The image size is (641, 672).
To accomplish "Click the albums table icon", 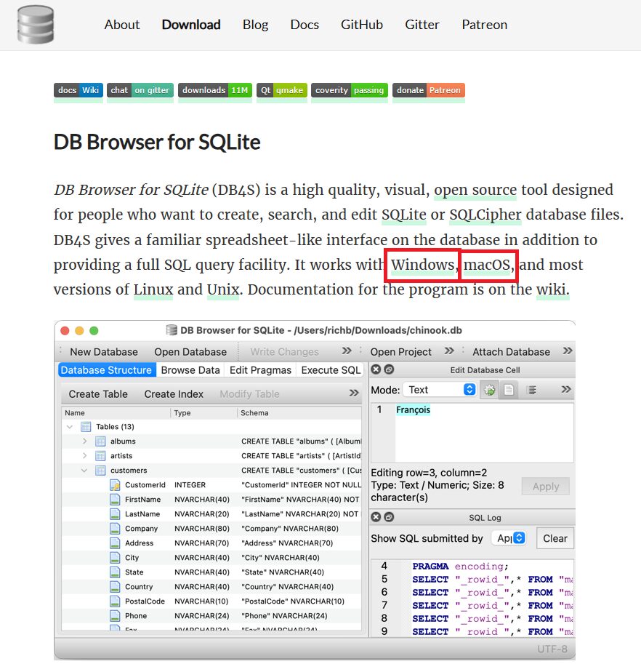I will [100, 441].
